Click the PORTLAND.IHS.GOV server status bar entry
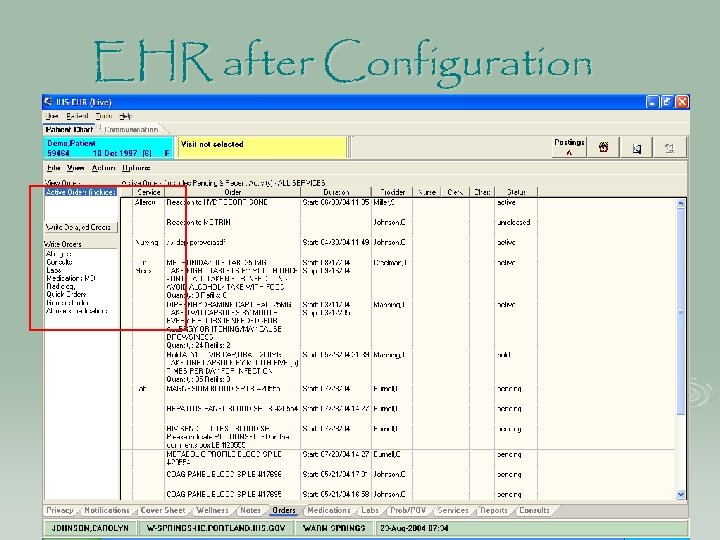Viewport: 720px width, 540px height. pos(216,528)
